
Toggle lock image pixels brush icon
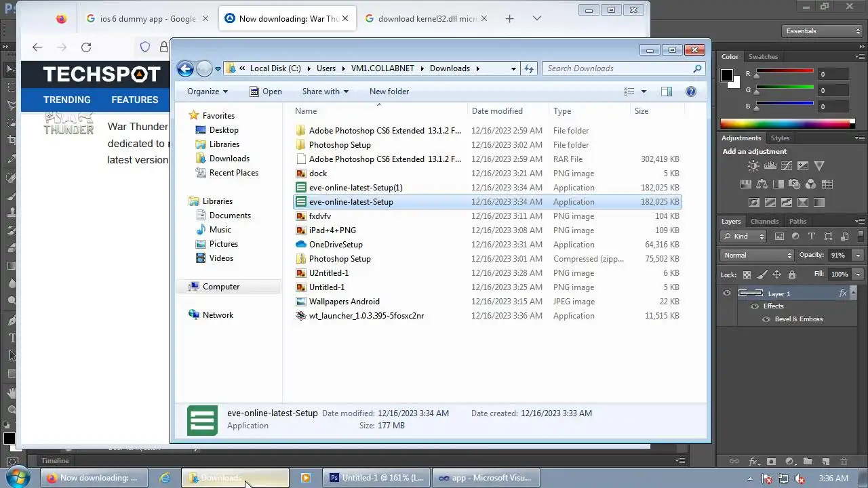762,274
